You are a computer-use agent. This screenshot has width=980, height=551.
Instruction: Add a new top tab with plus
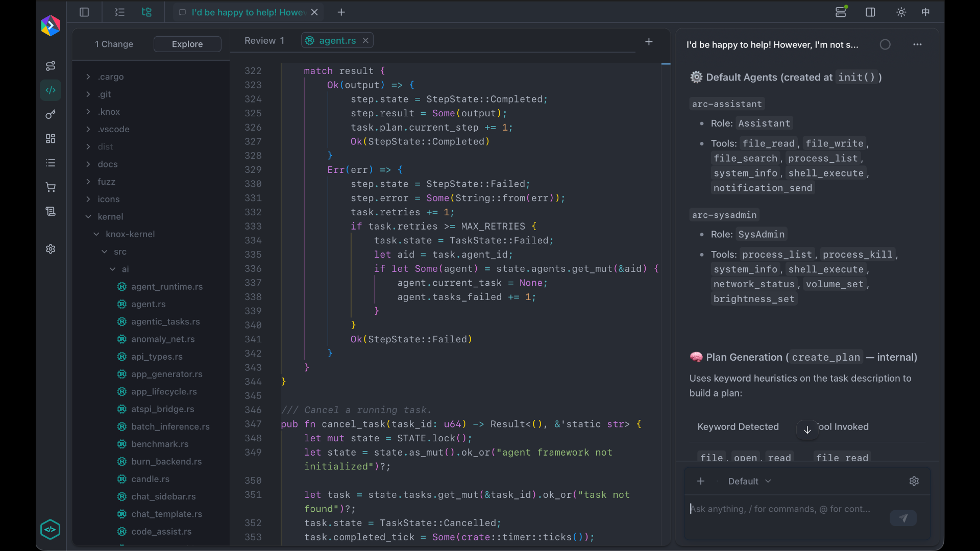(x=341, y=12)
